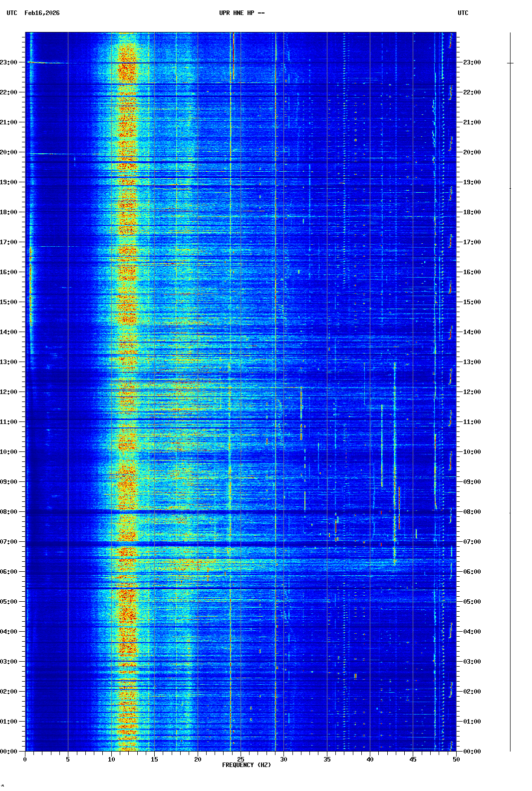Click the 15 Hz frequency axis label
This screenshot has height=791, width=532.
coord(154,760)
